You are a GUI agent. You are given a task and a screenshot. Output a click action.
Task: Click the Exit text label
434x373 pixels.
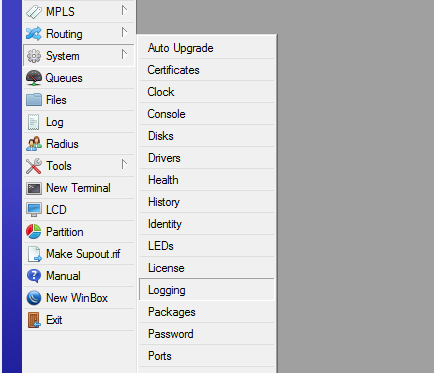pyautogui.click(x=54, y=320)
